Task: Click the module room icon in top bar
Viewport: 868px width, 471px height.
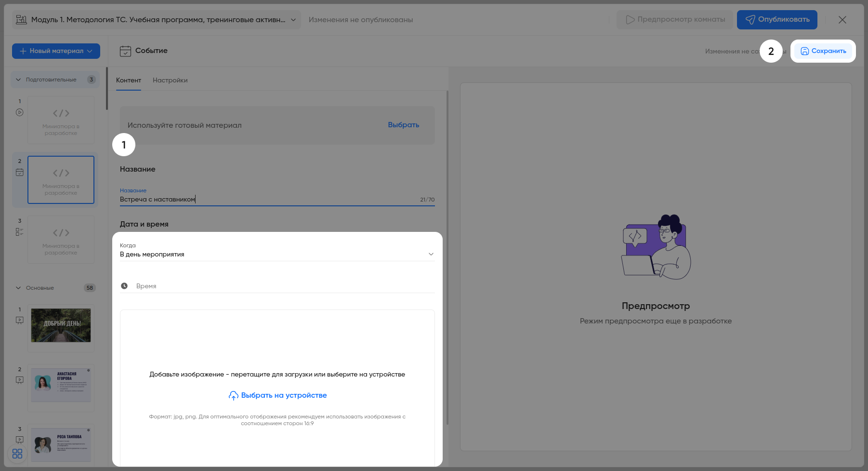Action: (22, 20)
